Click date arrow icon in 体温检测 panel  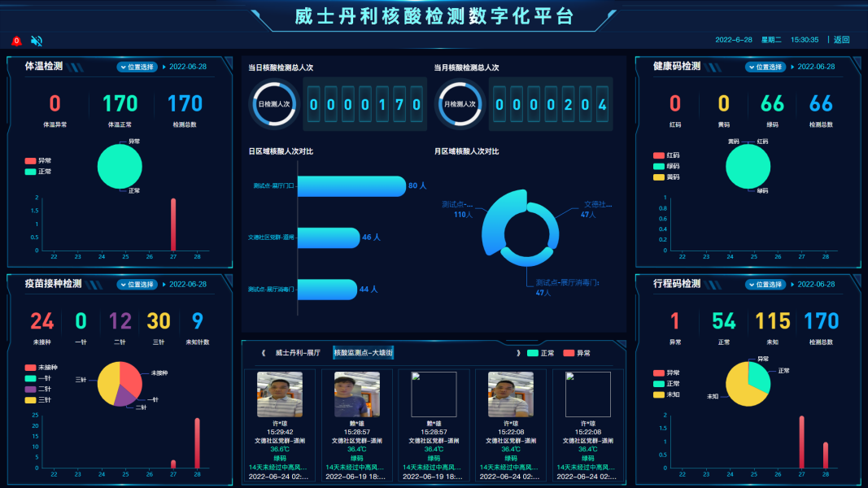click(164, 68)
